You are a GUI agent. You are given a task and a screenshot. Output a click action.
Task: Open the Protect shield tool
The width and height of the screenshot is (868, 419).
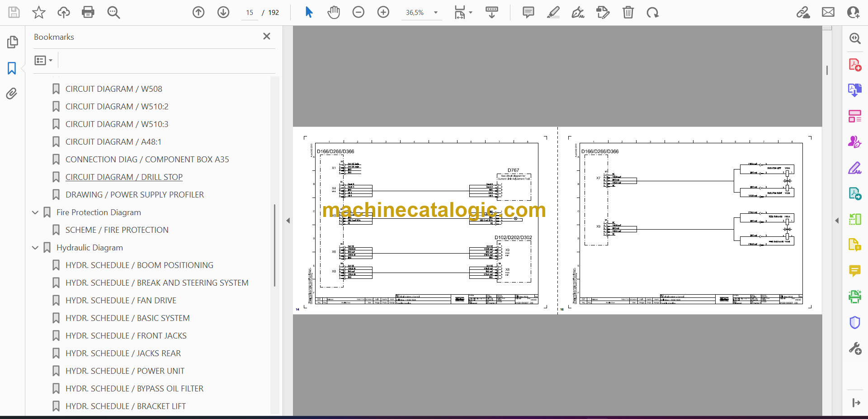(854, 322)
